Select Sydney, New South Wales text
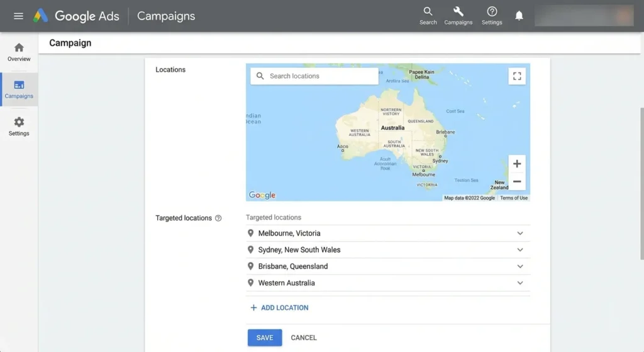 [299, 249]
